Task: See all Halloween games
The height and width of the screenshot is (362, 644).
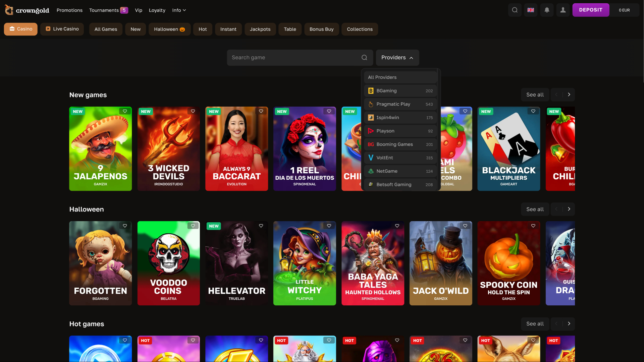Action: point(535,209)
